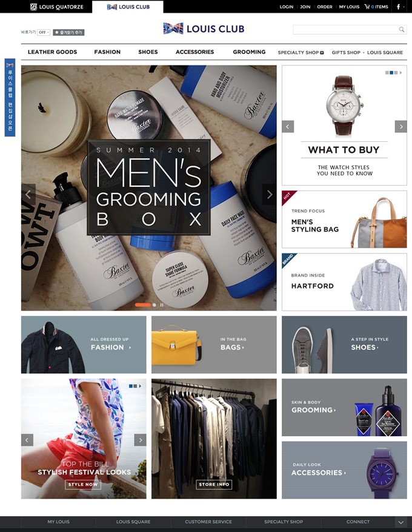The width and height of the screenshot is (412, 532).
Task: Toggle the shortcut OFF switch
Action: pyautogui.click(x=44, y=32)
